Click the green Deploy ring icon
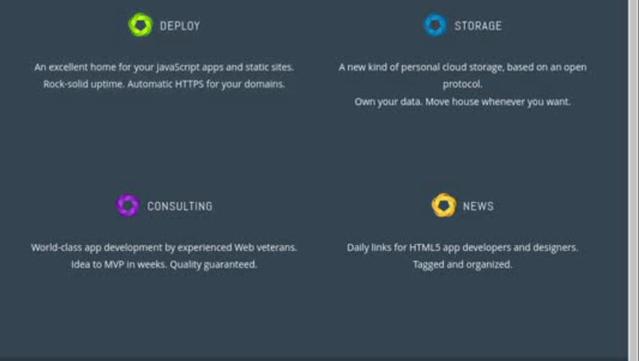 (x=141, y=25)
